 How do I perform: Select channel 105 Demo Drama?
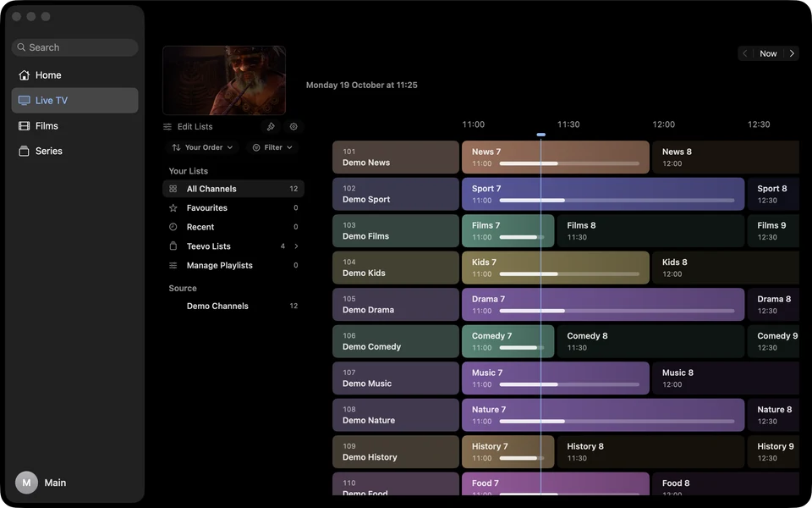point(396,304)
